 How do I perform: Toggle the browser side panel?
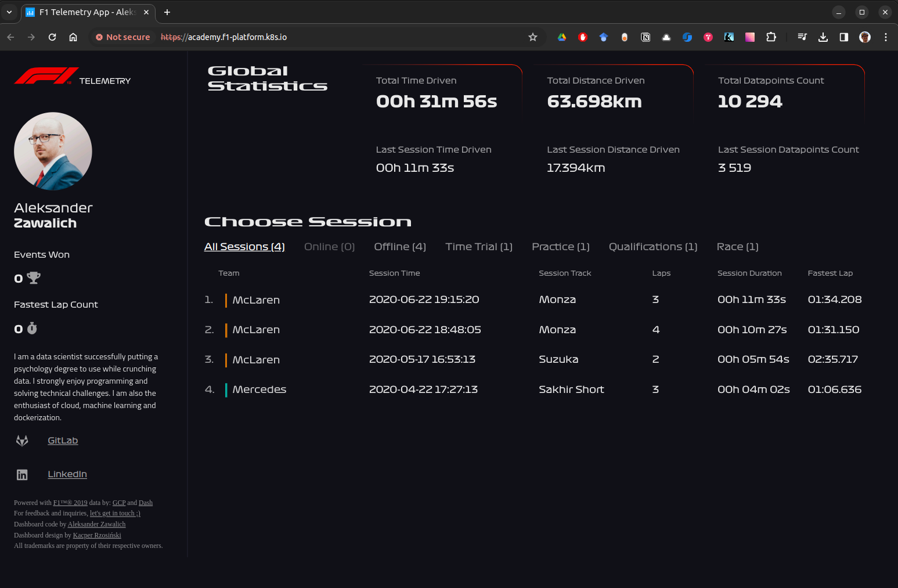pos(844,37)
